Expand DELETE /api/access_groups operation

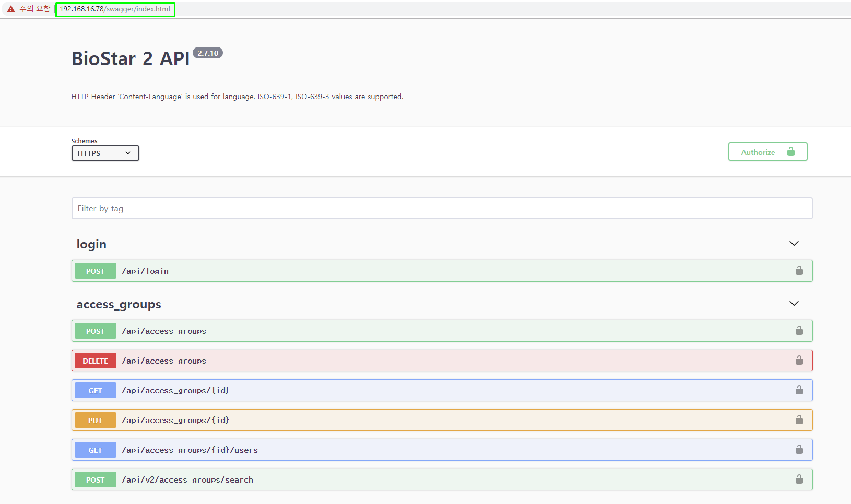pyautogui.click(x=442, y=361)
